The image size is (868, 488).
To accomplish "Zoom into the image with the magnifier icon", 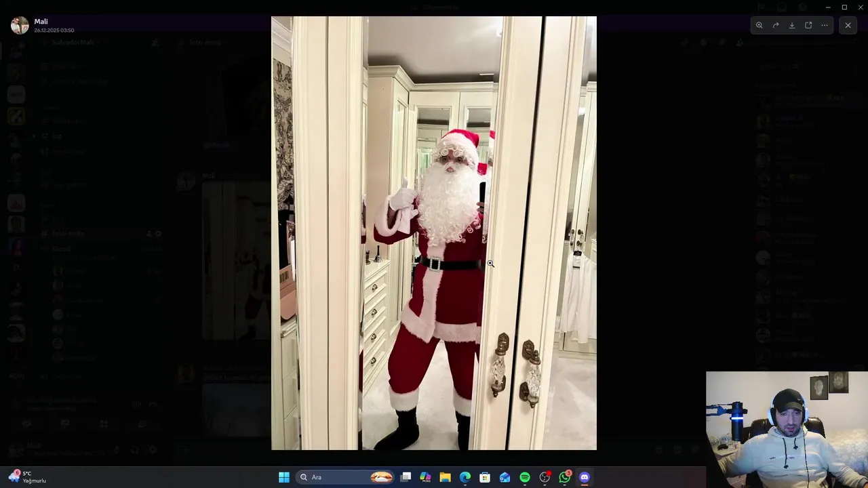I will pos(759,25).
